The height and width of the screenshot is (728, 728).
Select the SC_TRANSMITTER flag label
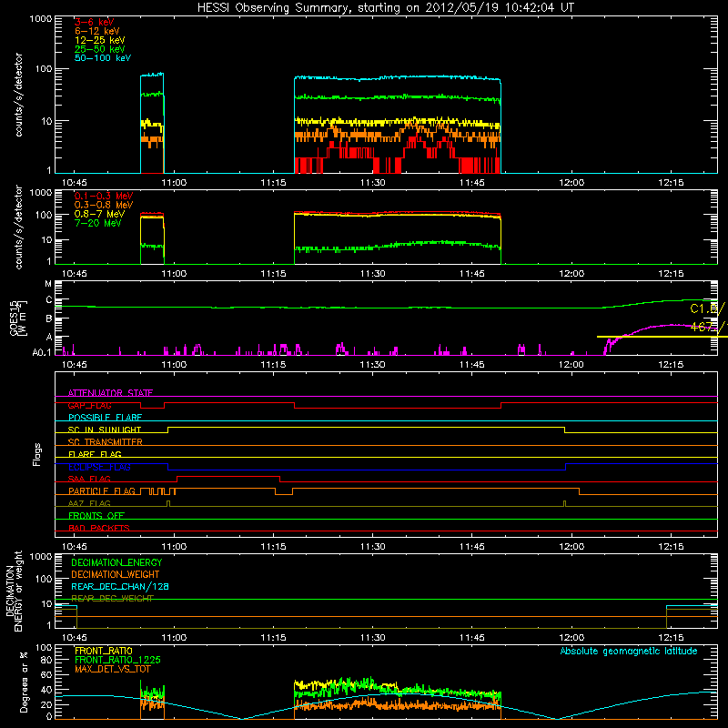click(x=106, y=442)
